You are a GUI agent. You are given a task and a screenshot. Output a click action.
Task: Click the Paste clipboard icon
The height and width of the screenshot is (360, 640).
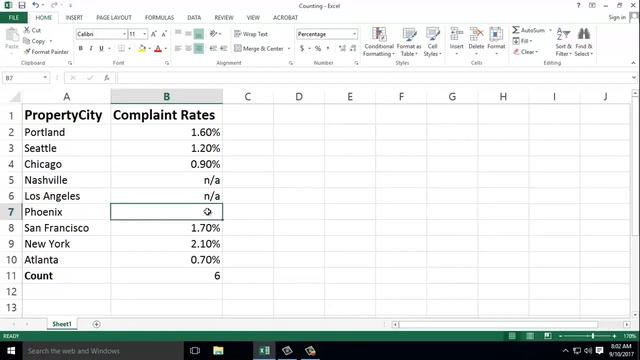coord(12,35)
